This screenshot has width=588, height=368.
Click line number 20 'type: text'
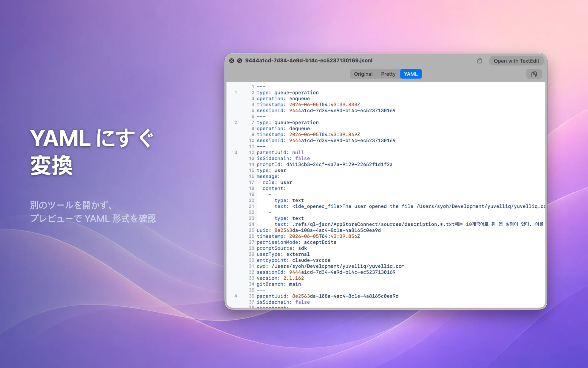point(289,200)
